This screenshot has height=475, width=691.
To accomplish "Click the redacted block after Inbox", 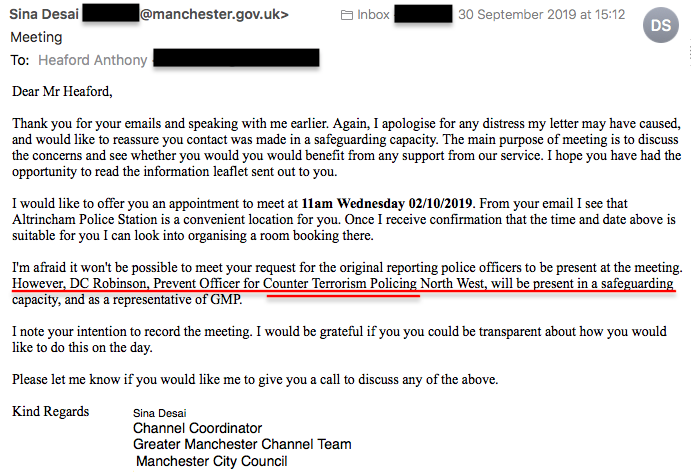I will tap(423, 14).
